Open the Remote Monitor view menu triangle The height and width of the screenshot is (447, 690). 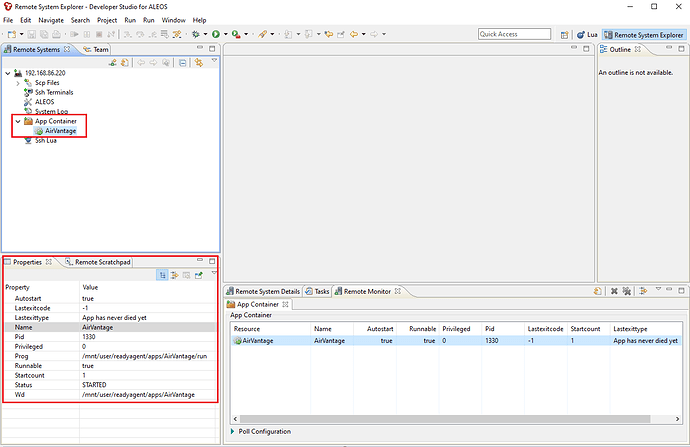658,289
